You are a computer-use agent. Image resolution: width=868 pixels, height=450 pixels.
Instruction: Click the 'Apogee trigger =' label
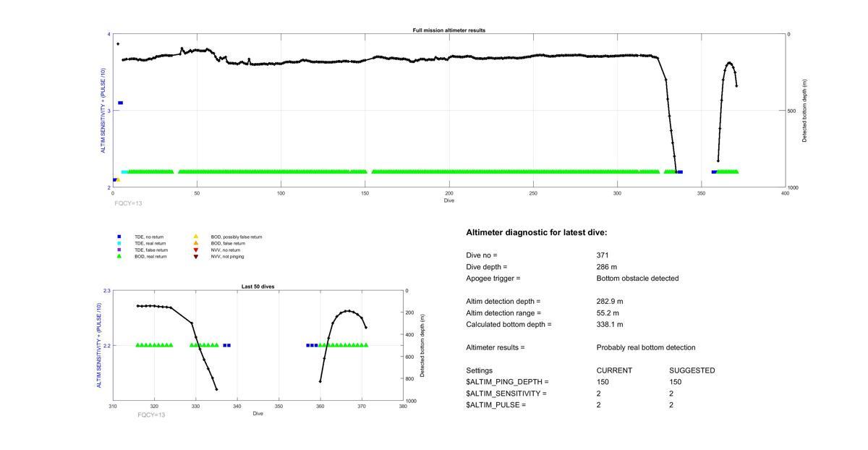pos(493,279)
